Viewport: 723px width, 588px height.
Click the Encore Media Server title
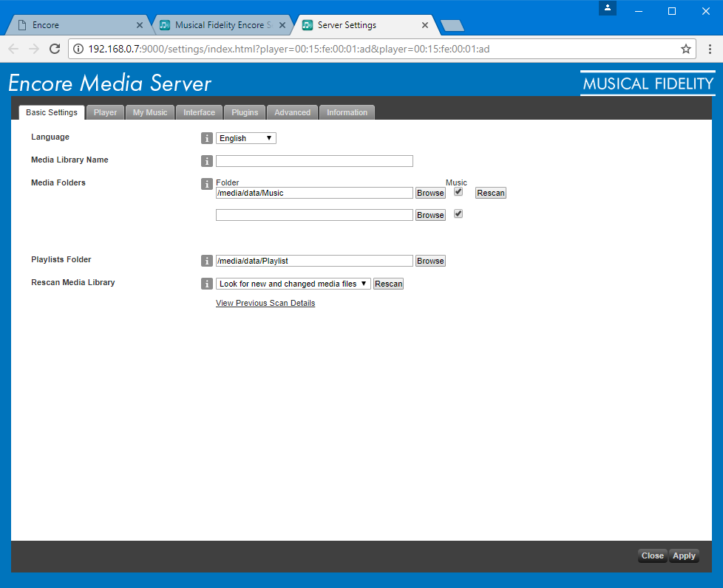click(x=109, y=83)
